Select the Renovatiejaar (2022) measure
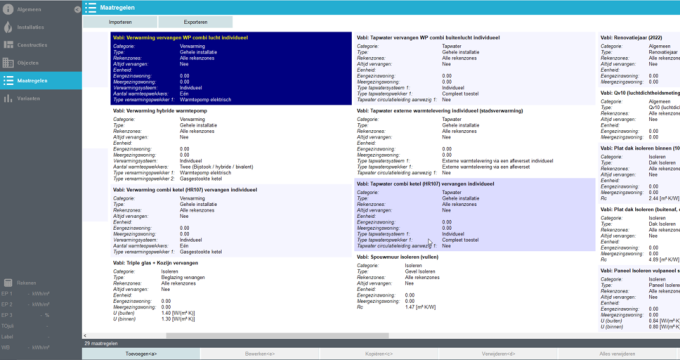The width and height of the screenshot is (680, 360). click(x=639, y=59)
